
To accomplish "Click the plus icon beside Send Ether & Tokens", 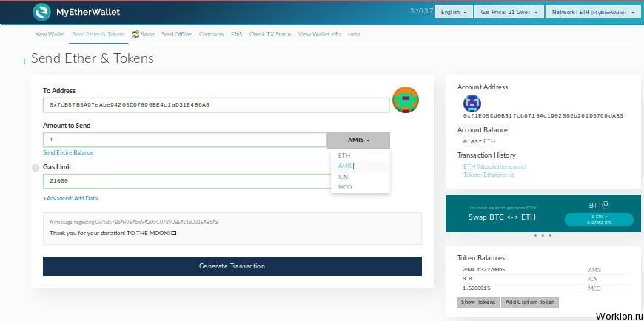I will tap(24, 61).
